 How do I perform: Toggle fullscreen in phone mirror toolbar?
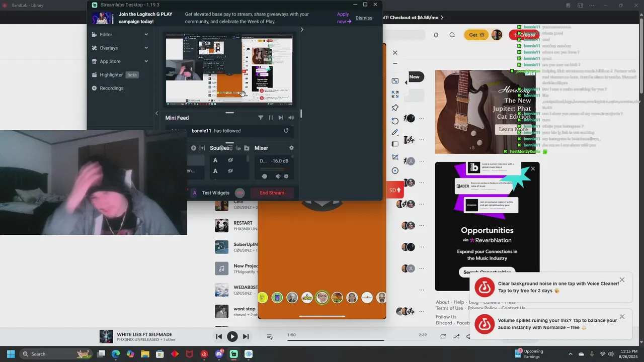pyautogui.click(x=395, y=94)
